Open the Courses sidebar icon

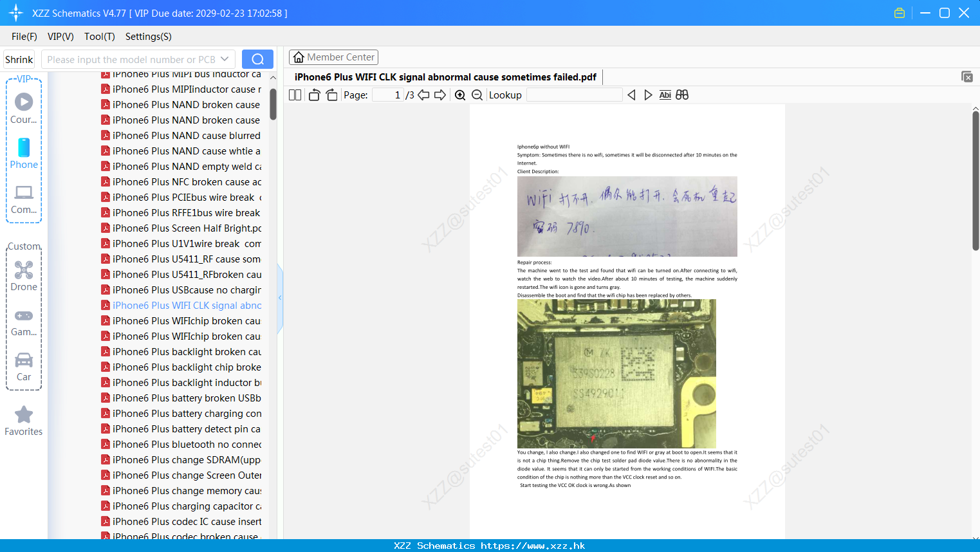[x=24, y=108]
